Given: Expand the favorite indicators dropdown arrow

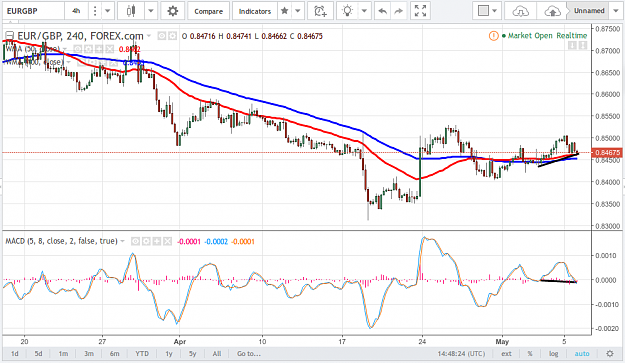Looking at the screenshot, I should coord(297,11).
